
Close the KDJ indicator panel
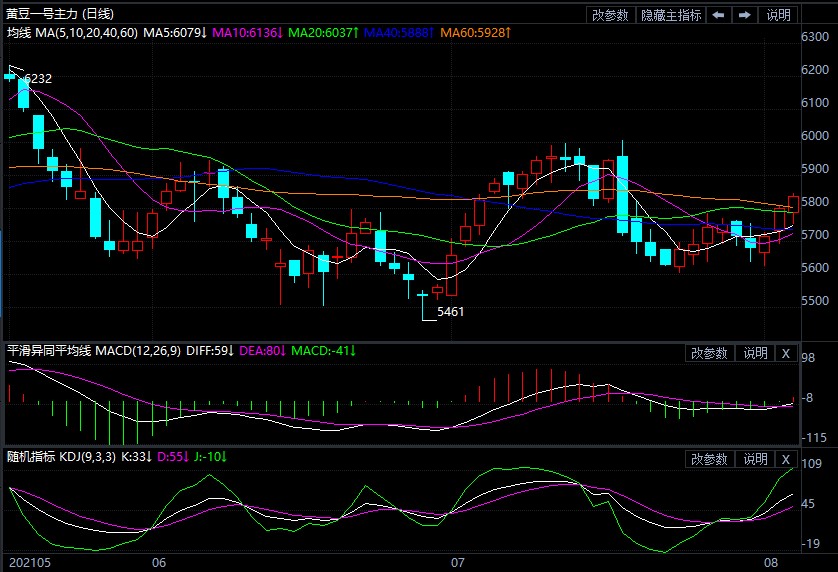(785, 459)
